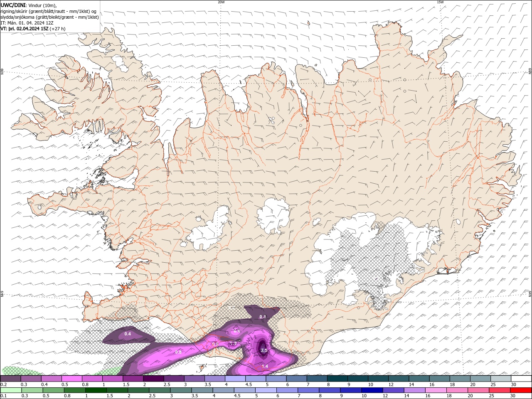Viewport: 532px width, 399px height.
Task: Click the 15W longitude label at the top
Action: (x=440, y=2)
